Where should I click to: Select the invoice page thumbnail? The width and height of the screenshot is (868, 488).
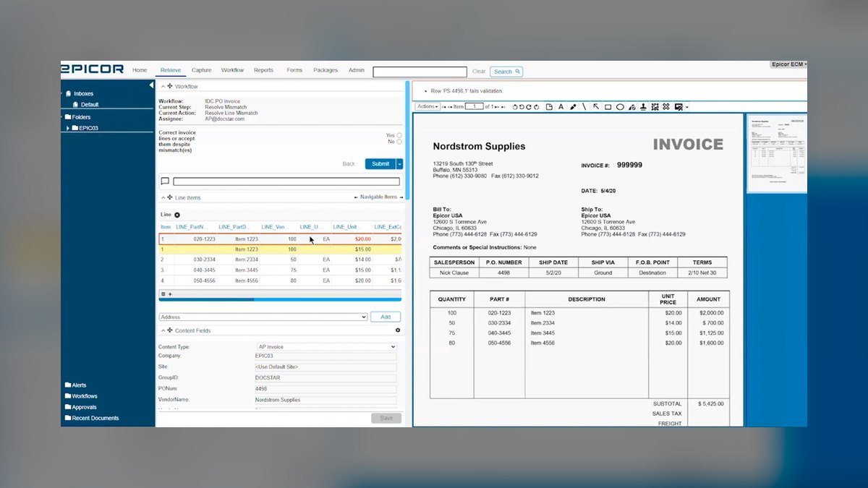(777, 153)
